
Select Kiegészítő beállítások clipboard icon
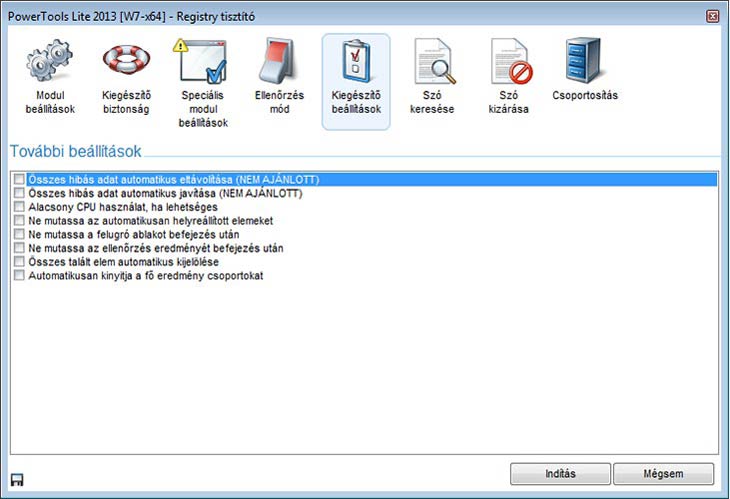coord(356,61)
